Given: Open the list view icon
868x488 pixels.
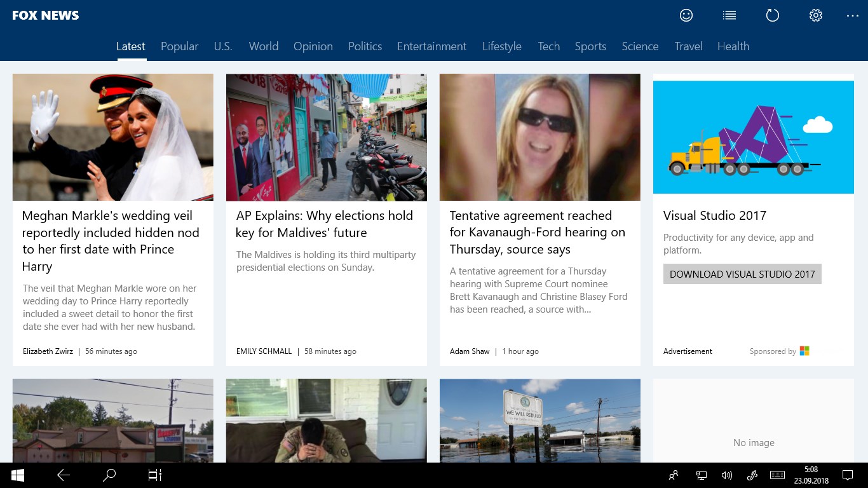Looking at the screenshot, I should (x=729, y=15).
